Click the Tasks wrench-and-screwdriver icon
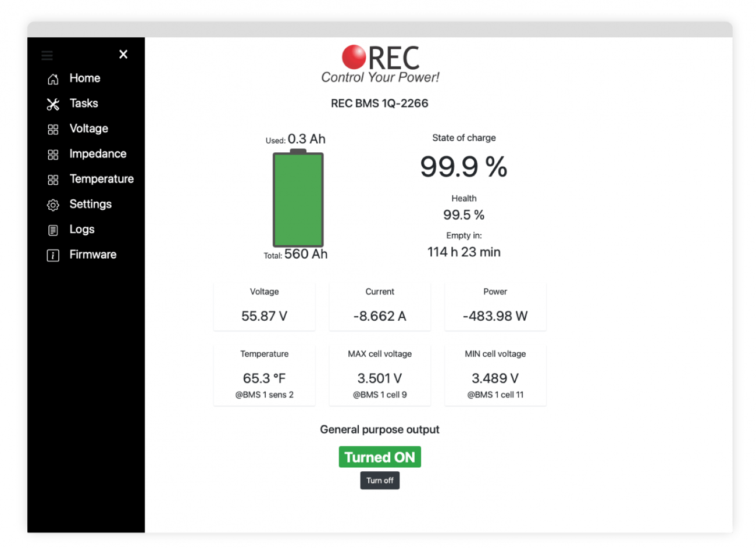This screenshot has height=548, width=756. point(53,104)
